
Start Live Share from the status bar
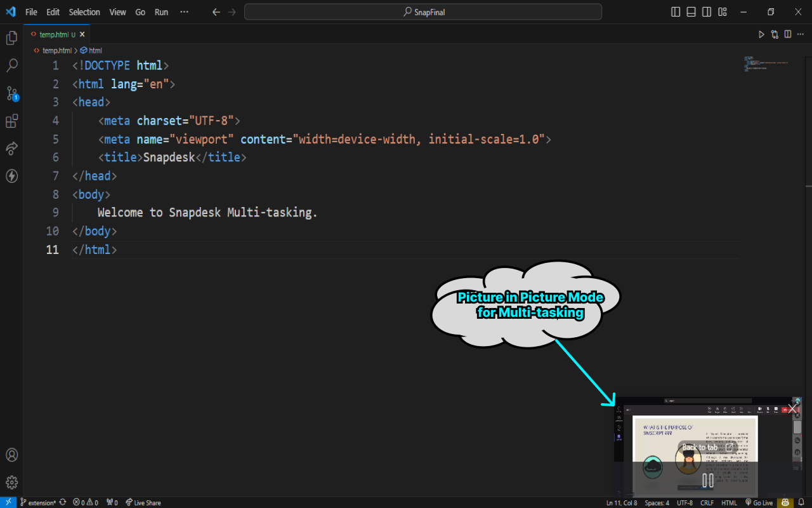coord(143,502)
